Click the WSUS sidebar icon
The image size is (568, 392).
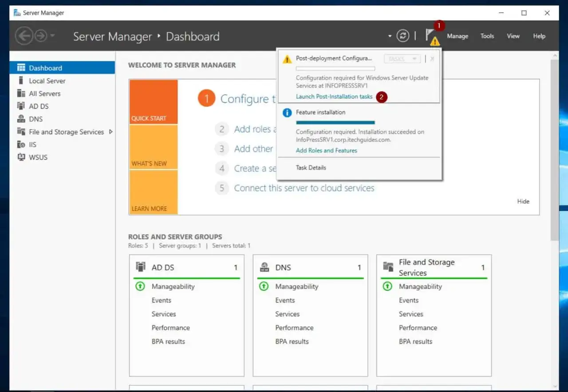21,157
